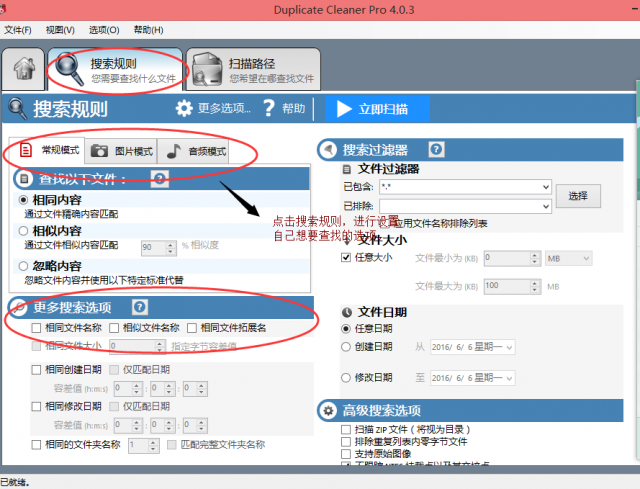This screenshot has width=640, height=489.
Task: Open the 已排除 filter dropdown
Action: click(546, 206)
